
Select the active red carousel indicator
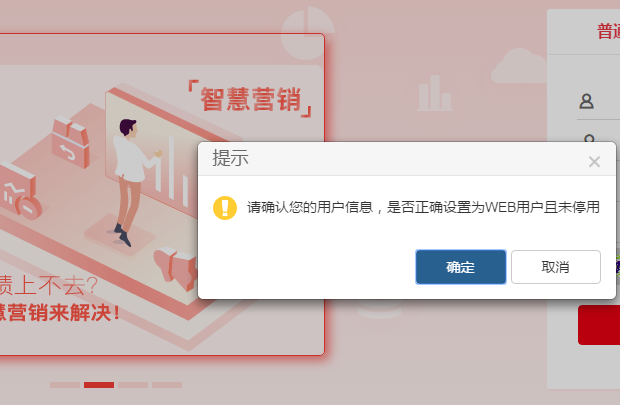[99, 385]
